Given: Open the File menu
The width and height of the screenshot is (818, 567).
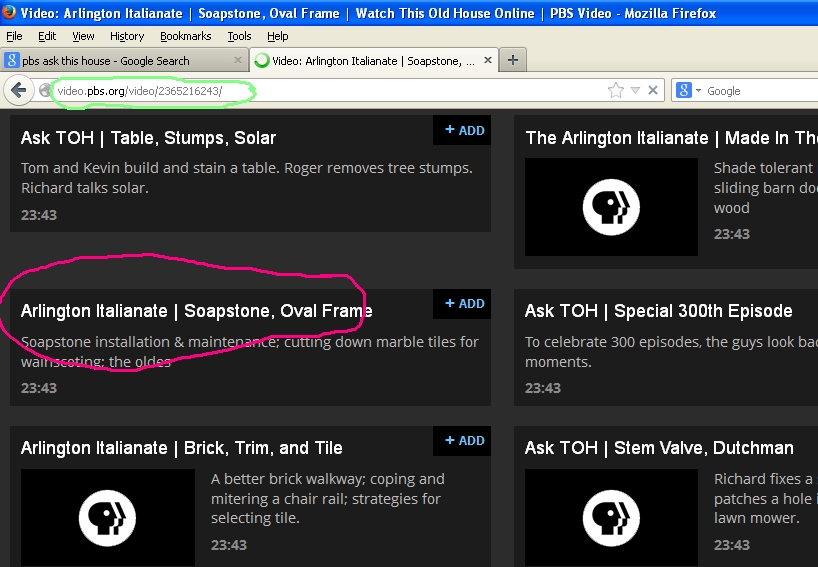Looking at the screenshot, I should click(x=14, y=36).
